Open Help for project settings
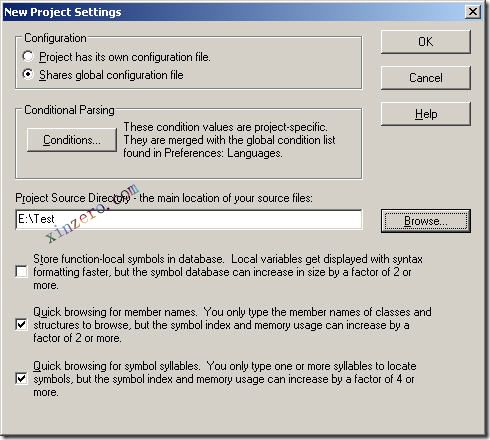The image size is (490, 440). [x=426, y=114]
